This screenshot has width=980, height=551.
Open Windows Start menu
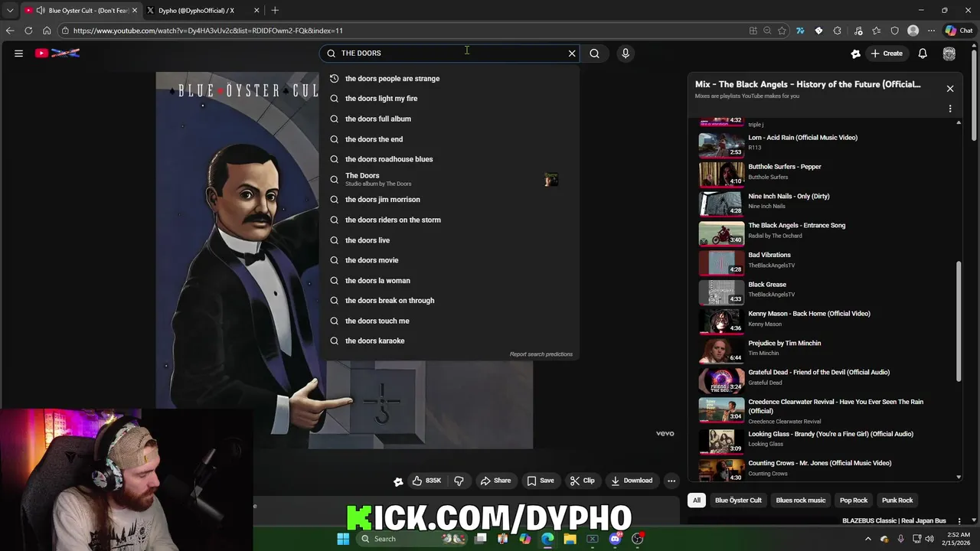pos(343,539)
